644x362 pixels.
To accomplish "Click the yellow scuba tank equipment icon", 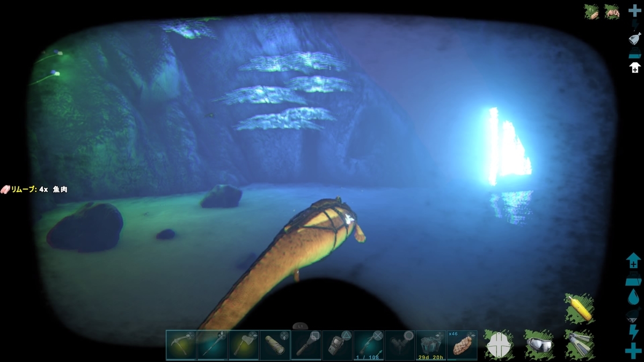I will pyautogui.click(x=579, y=308).
